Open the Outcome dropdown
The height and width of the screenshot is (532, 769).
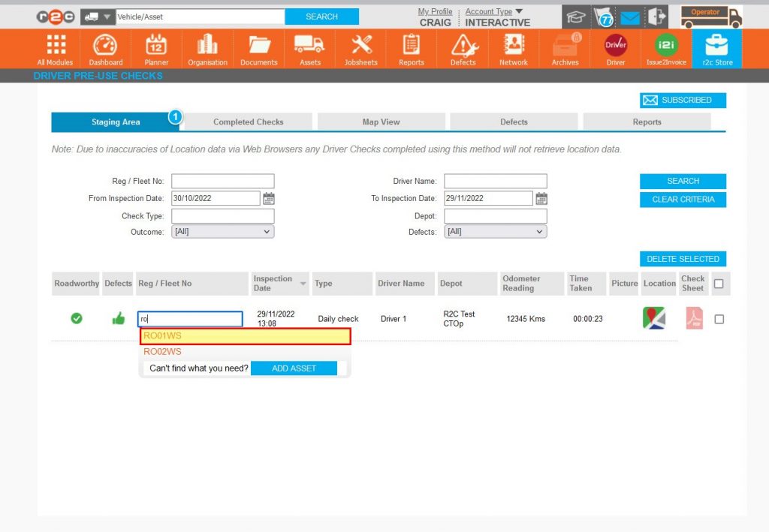coord(222,231)
